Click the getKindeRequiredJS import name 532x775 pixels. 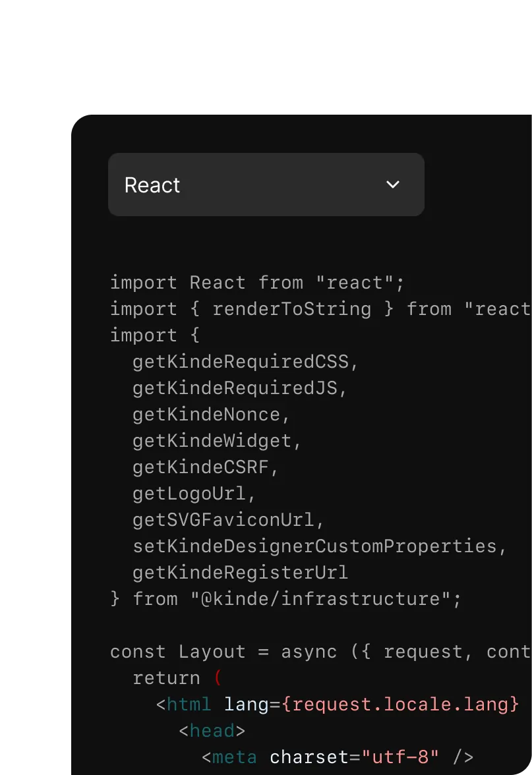[240, 387]
